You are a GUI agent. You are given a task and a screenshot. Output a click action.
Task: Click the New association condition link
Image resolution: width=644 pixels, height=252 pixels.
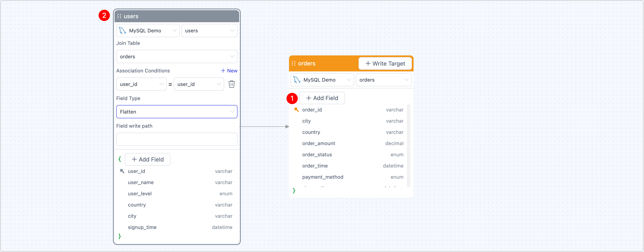point(232,71)
